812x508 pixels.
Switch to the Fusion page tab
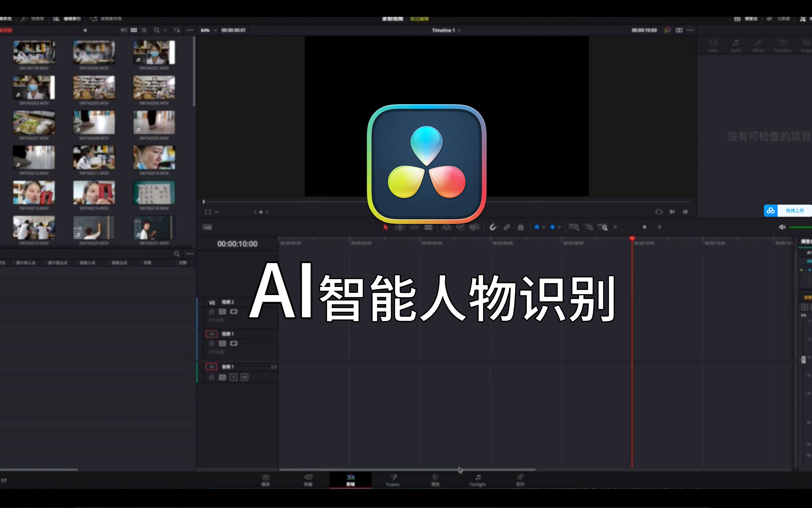pos(393,480)
